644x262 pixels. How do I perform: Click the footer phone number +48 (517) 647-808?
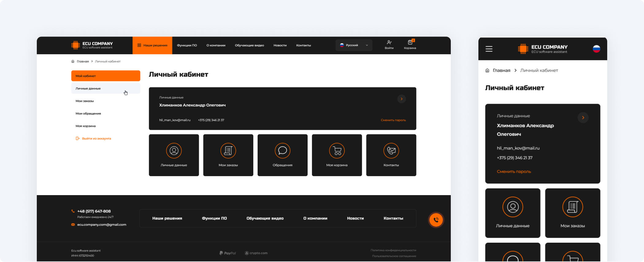tap(94, 211)
